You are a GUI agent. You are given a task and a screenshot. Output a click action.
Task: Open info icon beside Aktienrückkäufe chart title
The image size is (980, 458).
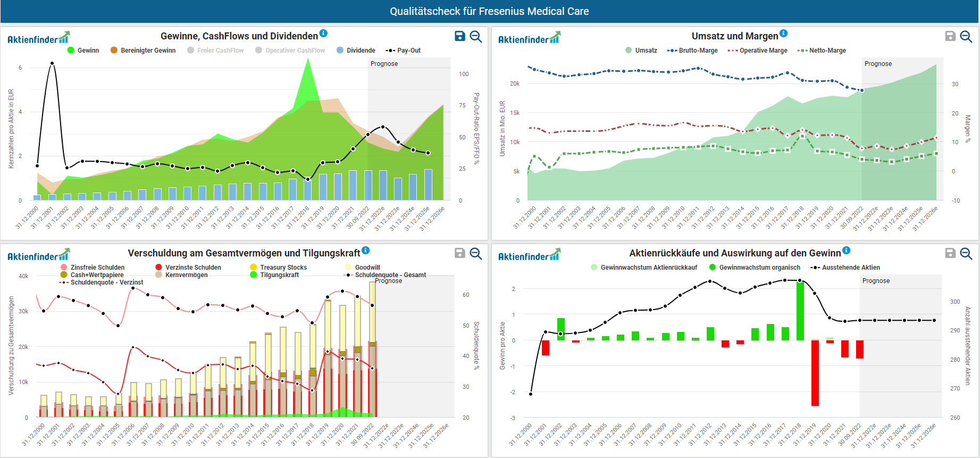(x=847, y=251)
